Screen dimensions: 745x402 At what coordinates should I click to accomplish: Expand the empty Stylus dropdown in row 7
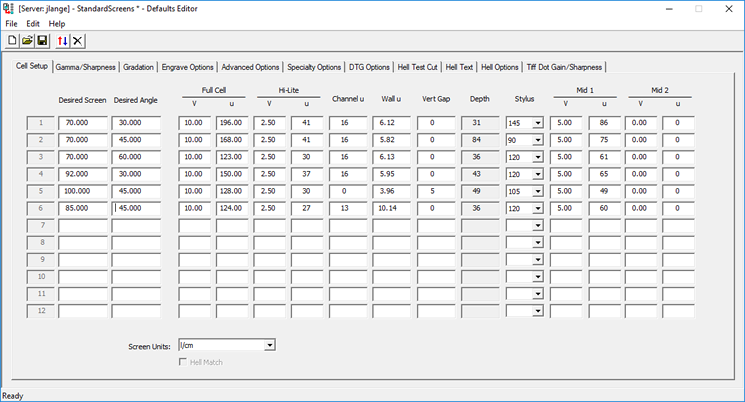[x=538, y=225]
